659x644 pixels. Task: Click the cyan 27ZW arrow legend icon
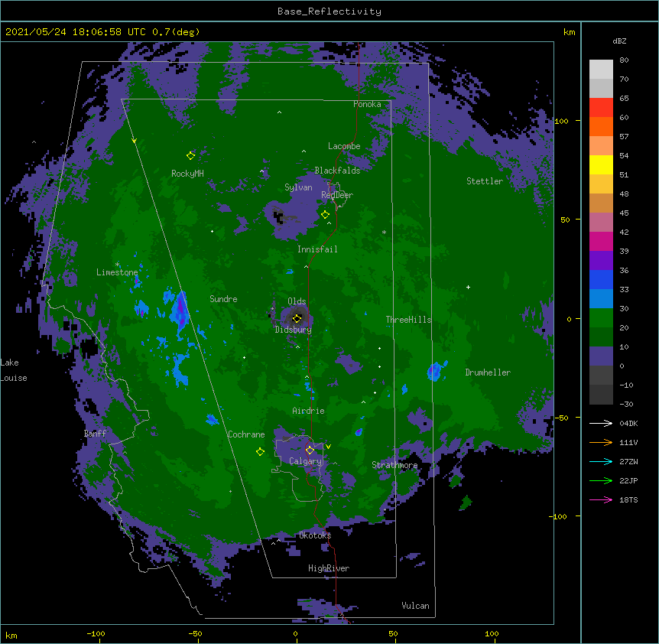[601, 461]
